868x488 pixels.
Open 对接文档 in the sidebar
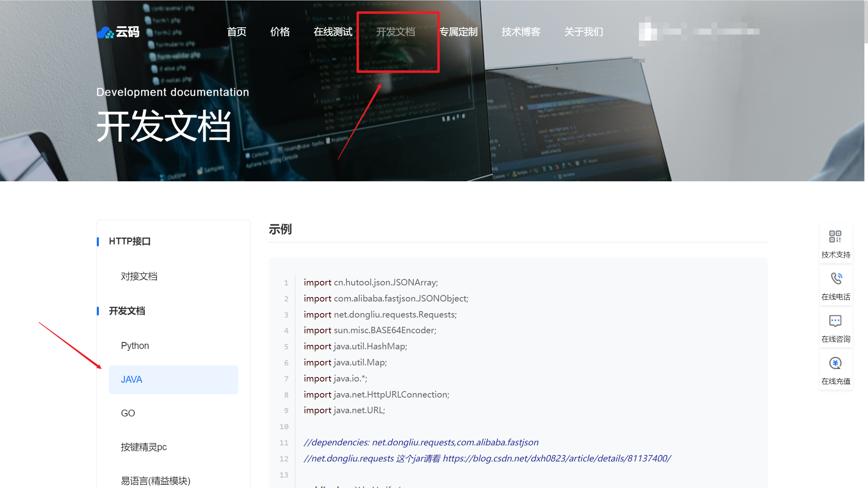click(139, 276)
